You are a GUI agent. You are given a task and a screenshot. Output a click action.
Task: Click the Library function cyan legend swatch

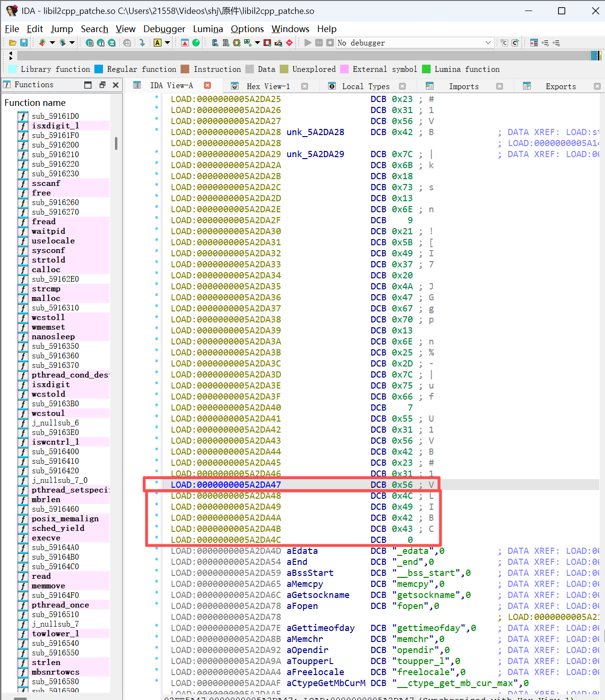pyautogui.click(x=13, y=69)
